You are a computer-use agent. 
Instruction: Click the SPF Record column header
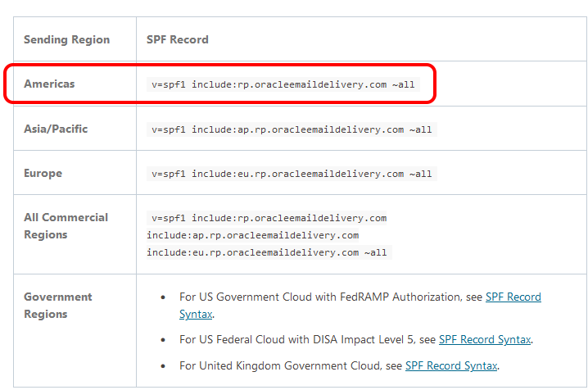177,39
